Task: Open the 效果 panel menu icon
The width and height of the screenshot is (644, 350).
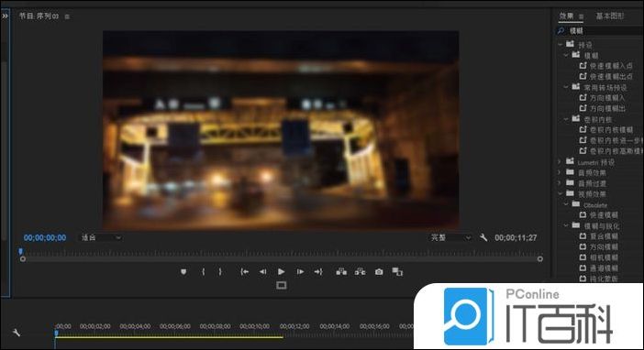Action: tap(582, 16)
